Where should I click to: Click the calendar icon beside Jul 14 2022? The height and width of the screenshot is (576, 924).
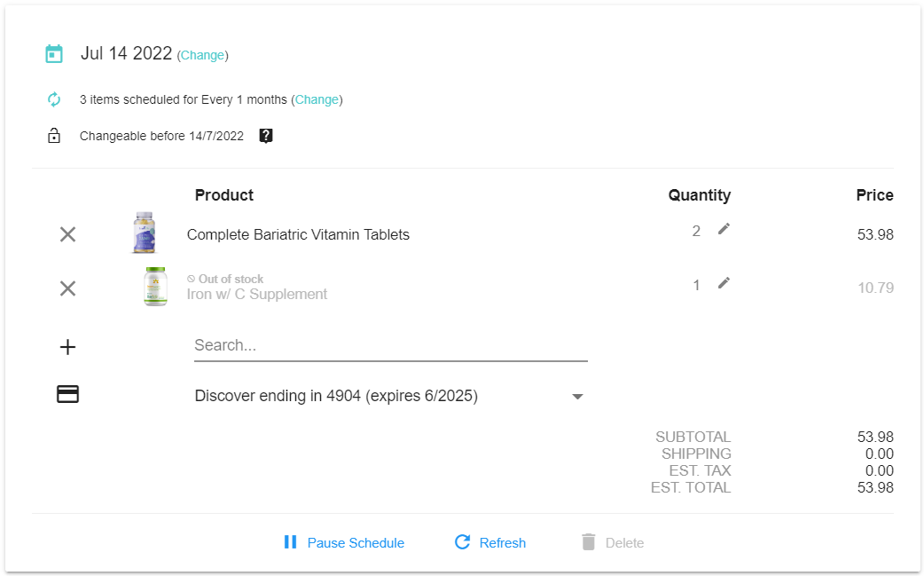coord(54,54)
